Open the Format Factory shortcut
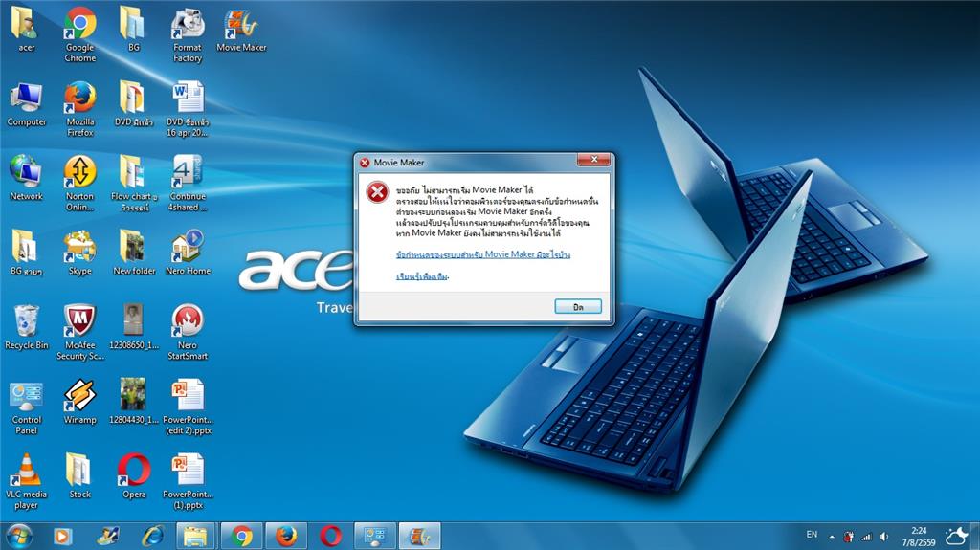980x550 pixels. point(188,34)
